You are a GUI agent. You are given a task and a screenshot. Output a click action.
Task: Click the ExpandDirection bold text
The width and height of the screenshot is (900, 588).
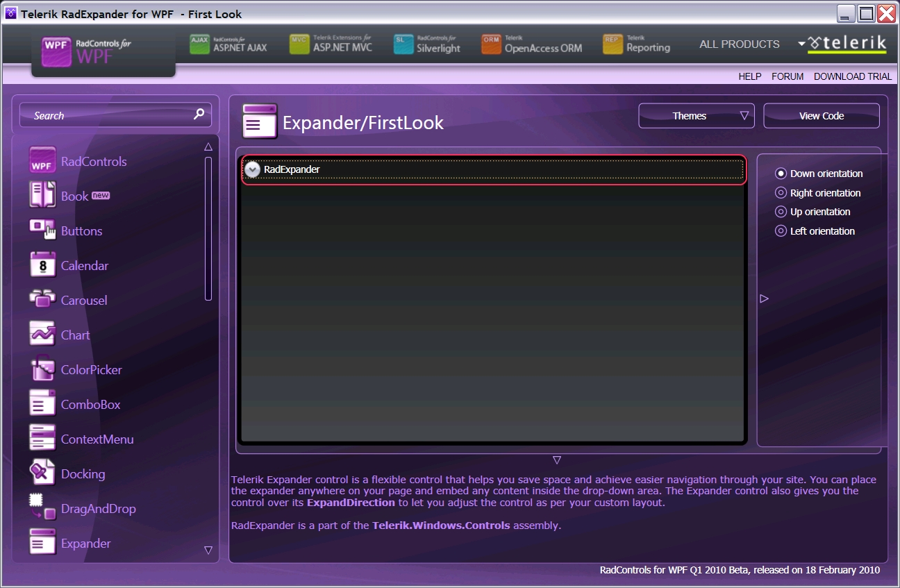click(x=351, y=503)
